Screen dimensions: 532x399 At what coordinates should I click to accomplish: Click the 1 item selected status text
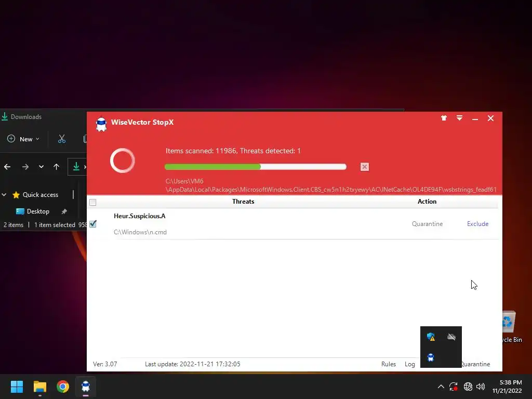(55, 225)
